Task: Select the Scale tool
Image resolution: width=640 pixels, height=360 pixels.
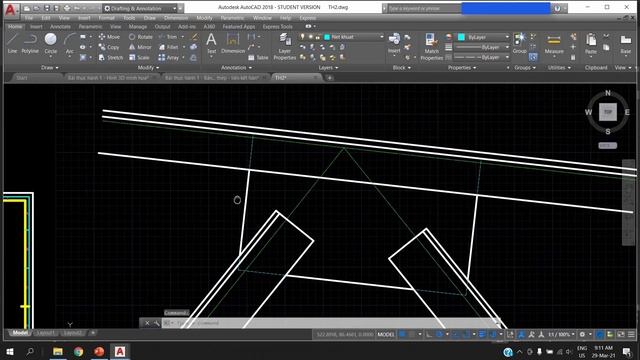Action: pos(139,58)
